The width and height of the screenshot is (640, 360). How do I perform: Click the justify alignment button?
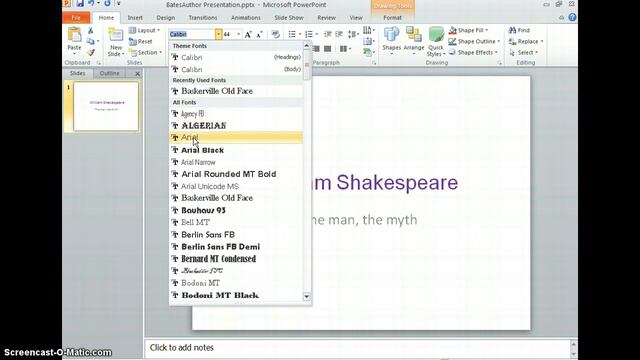click(x=327, y=49)
